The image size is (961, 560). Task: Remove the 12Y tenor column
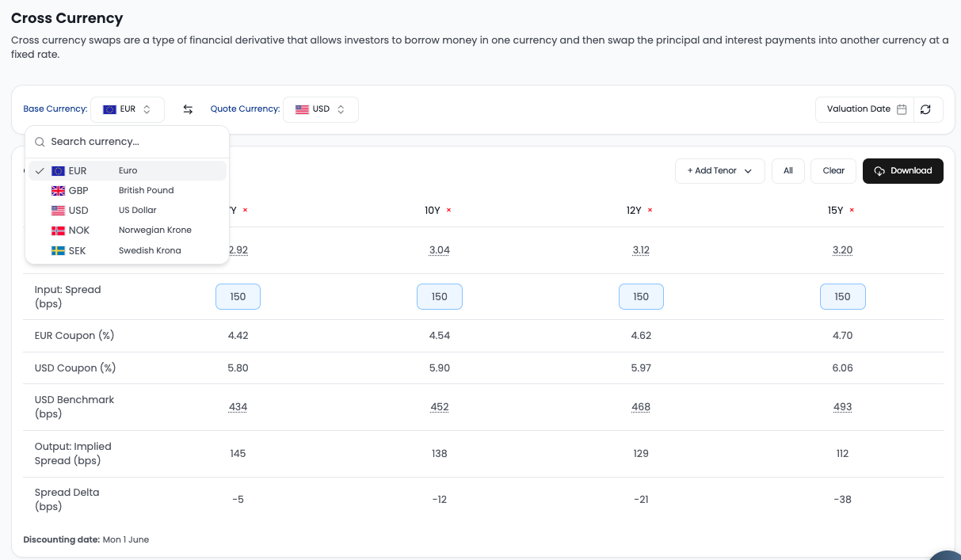[x=650, y=210]
